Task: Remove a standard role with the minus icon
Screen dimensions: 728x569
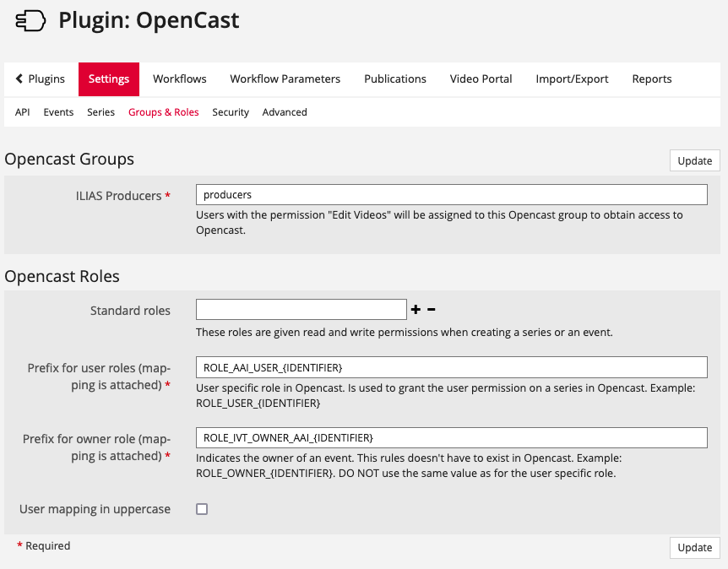Action: click(432, 310)
